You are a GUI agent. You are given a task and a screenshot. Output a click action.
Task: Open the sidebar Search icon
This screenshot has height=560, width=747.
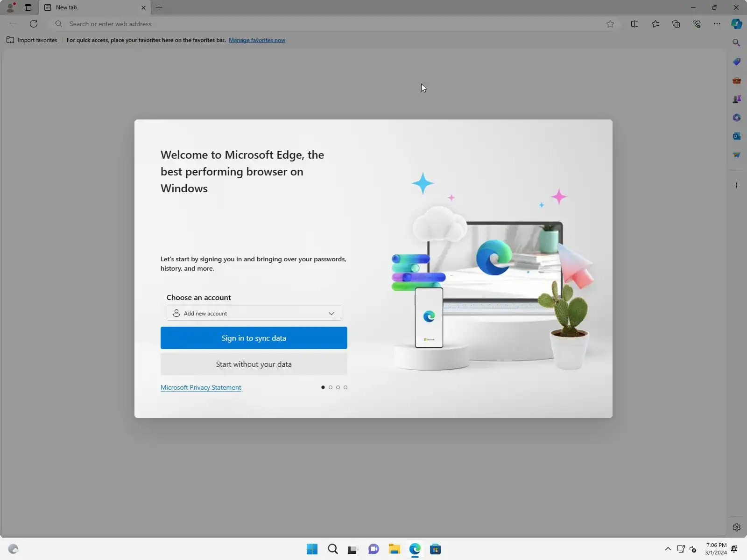point(737,43)
